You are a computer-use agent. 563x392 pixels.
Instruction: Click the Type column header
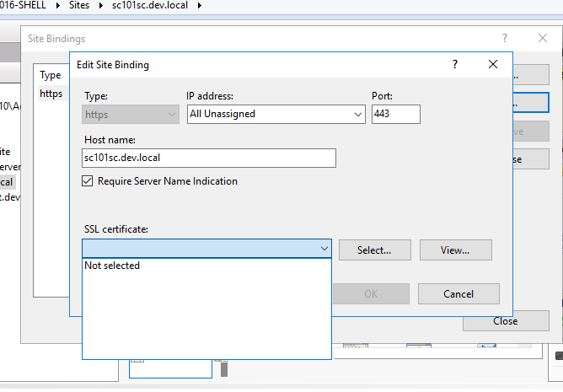(51, 75)
